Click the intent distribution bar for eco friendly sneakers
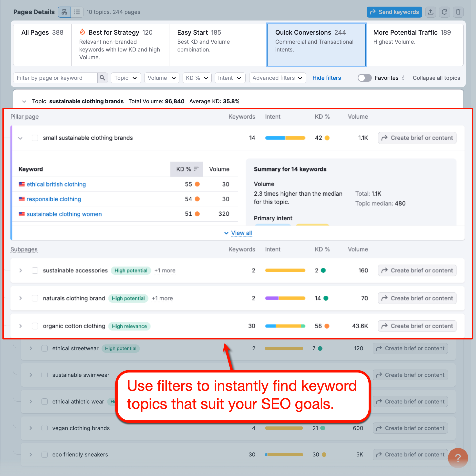The width and height of the screenshot is (476, 476). [284, 454]
